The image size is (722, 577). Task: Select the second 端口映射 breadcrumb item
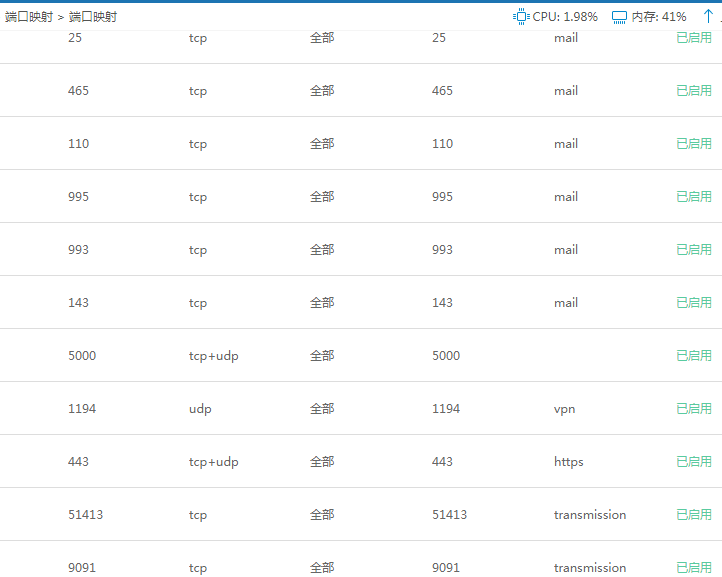coord(93,17)
